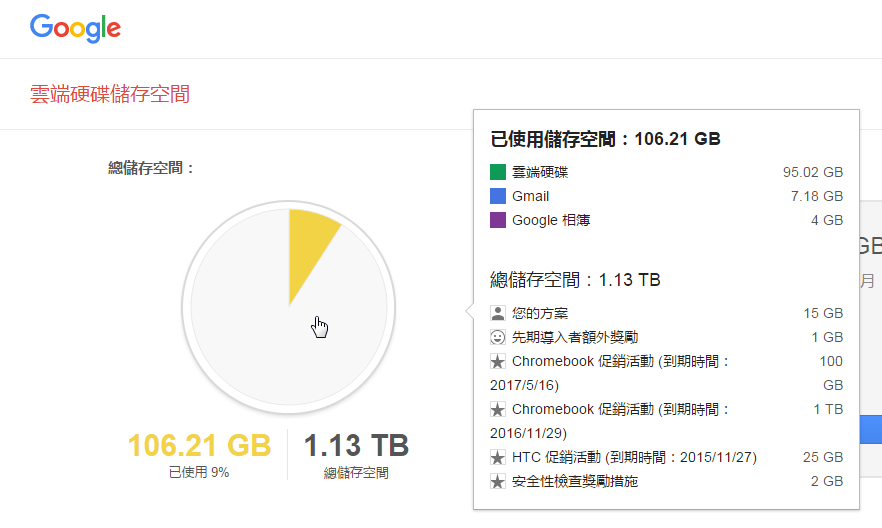The width and height of the screenshot is (882, 528).
Task: Click the 1 GB bonus value
Action: pos(827,337)
